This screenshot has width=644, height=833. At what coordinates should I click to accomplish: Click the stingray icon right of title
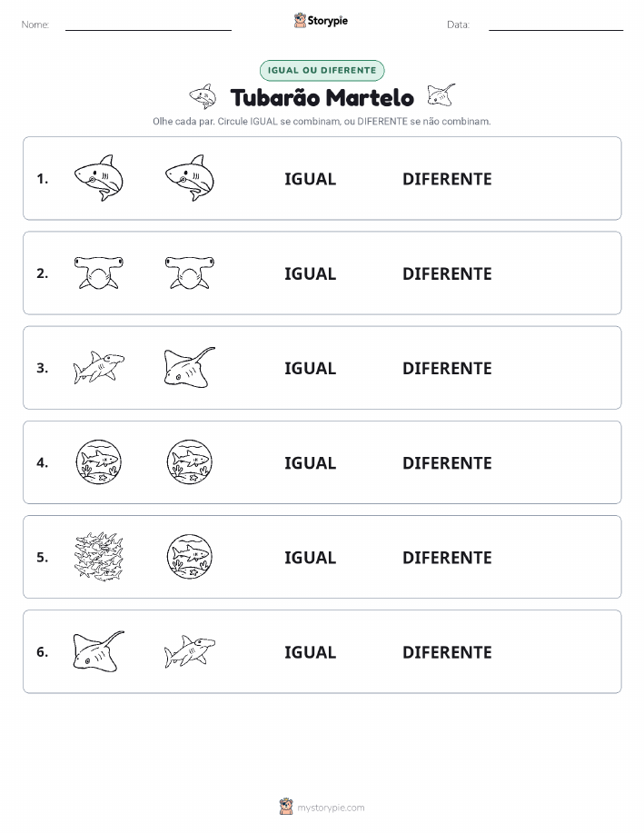[441, 94]
